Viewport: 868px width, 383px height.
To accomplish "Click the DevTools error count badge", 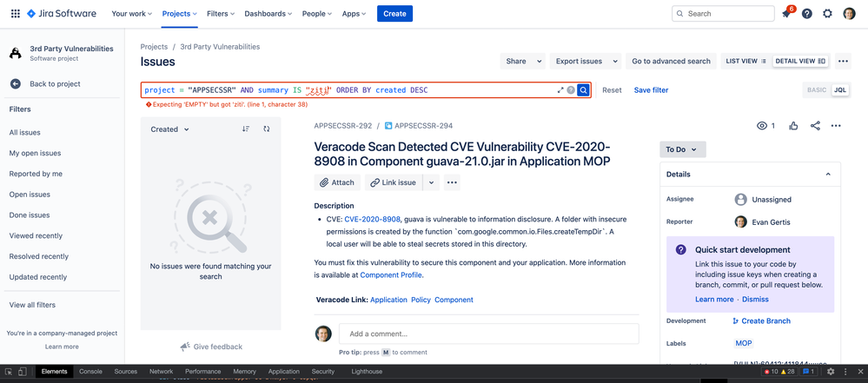I will [x=770, y=372].
